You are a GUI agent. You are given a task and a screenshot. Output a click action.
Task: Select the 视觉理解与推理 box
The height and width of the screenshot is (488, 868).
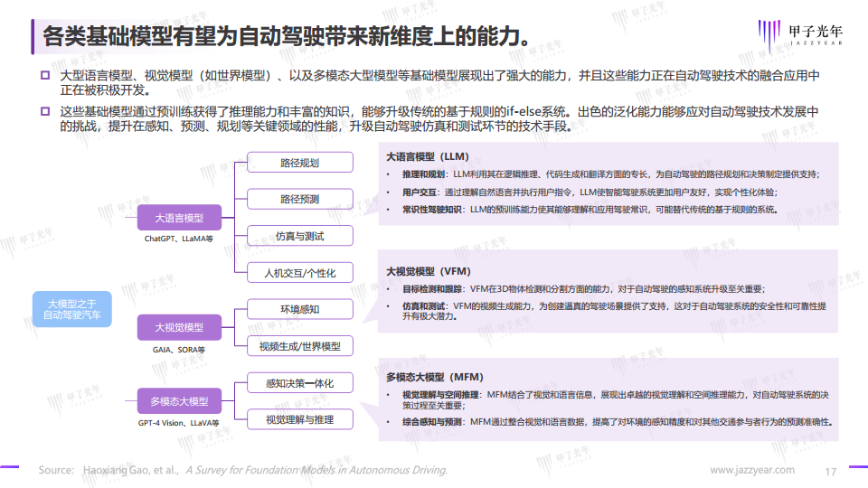[299, 419]
